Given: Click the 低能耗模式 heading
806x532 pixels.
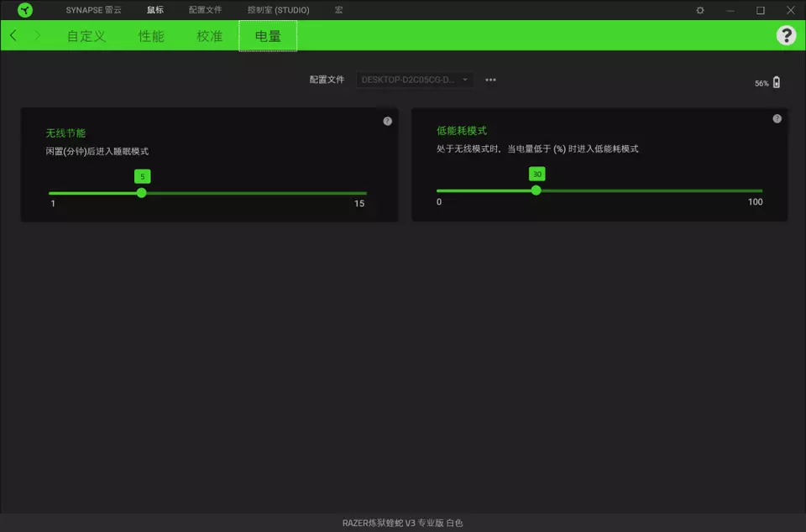Looking at the screenshot, I should tap(462, 130).
